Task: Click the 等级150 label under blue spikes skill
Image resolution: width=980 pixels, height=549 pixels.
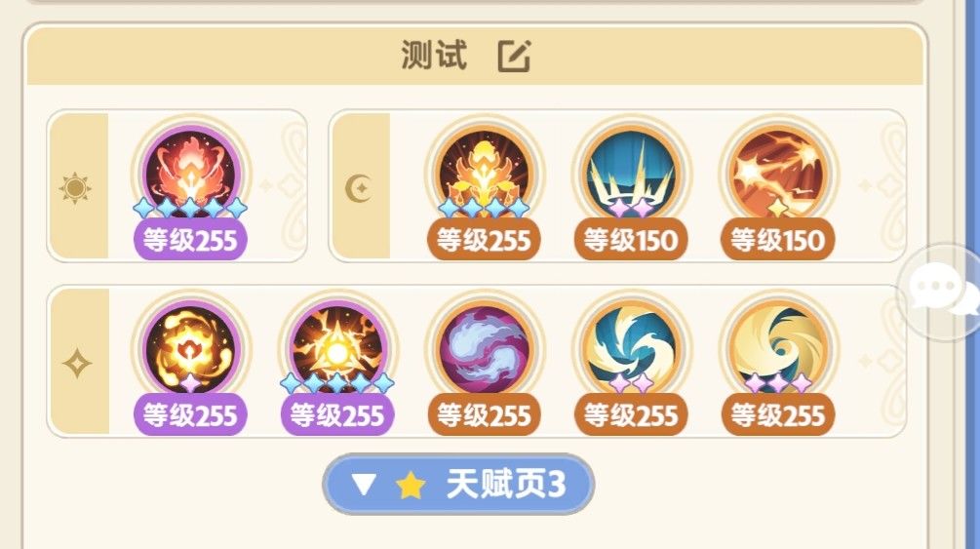Action: [631, 240]
